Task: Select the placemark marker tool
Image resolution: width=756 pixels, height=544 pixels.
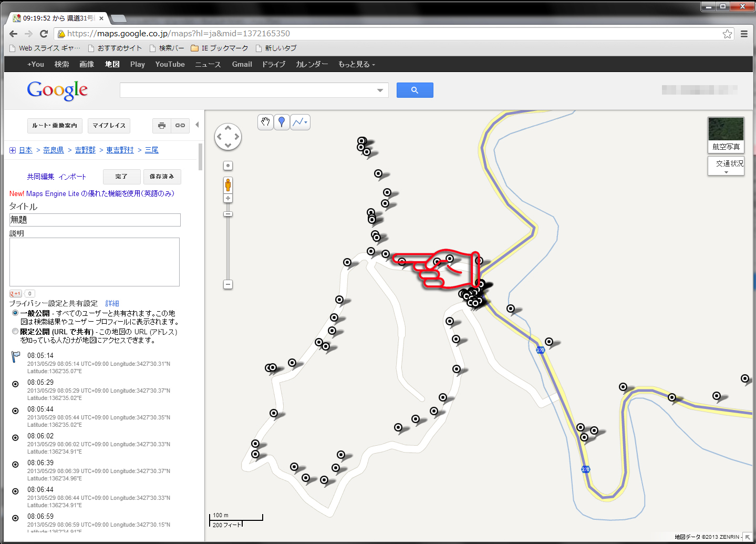Action: click(282, 122)
